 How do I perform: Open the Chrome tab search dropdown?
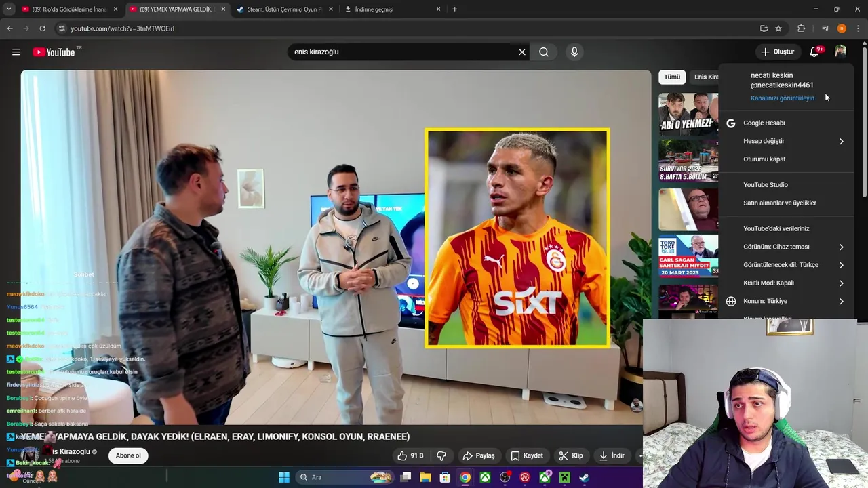(9, 9)
